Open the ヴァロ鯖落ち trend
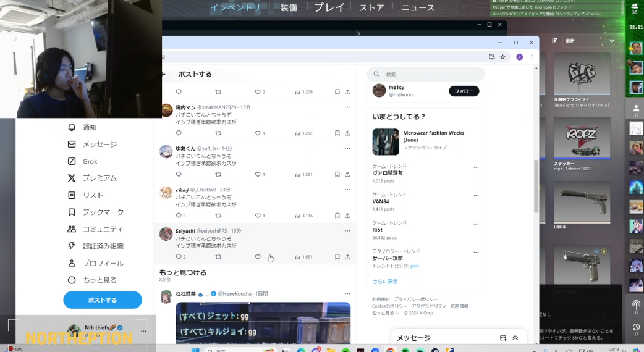This screenshot has height=352, width=644. click(388, 173)
